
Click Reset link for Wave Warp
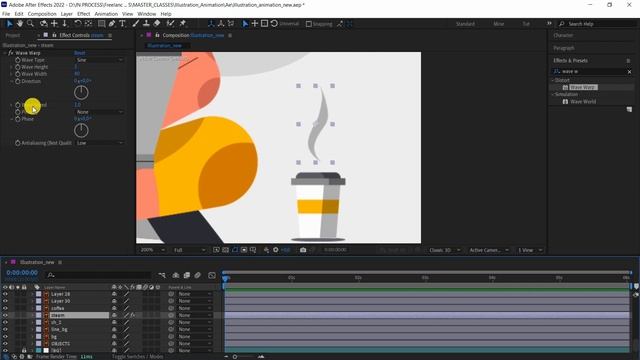point(80,53)
